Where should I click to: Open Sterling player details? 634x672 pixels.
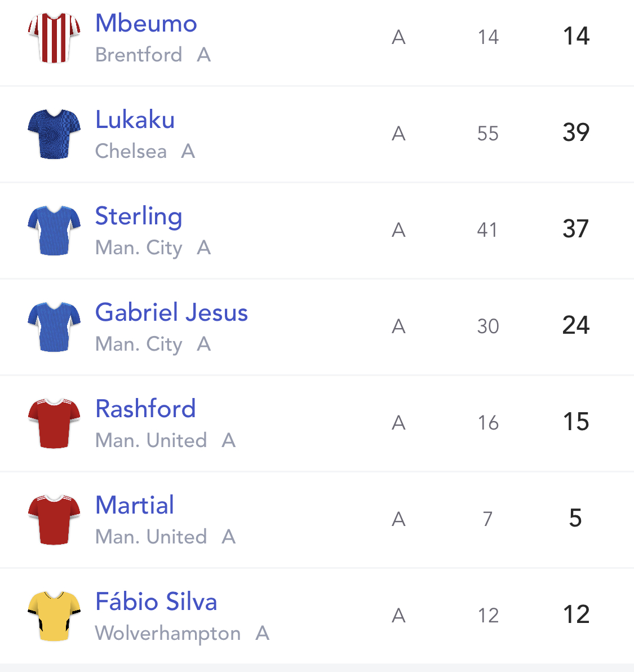pyautogui.click(x=139, y=217)
